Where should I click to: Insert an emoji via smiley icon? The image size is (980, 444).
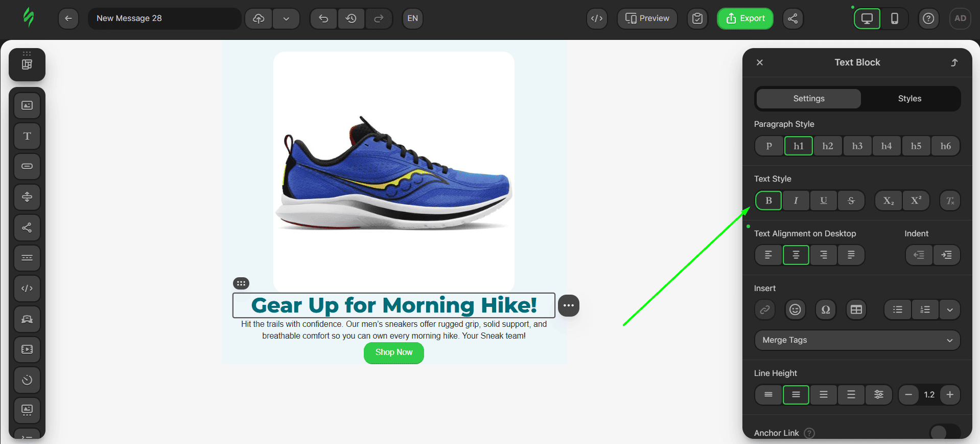pyautogui.click(x=795, y=309)
